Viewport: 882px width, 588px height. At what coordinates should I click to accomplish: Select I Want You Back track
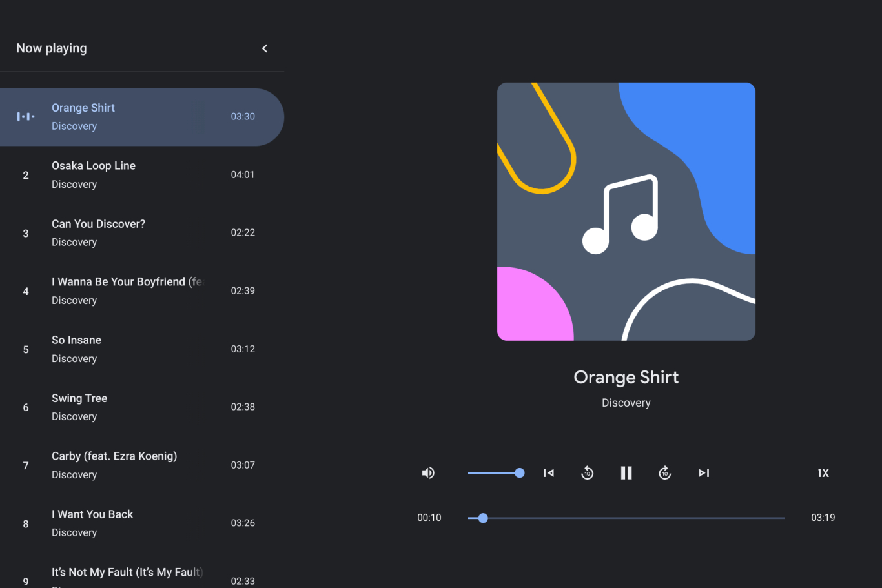[129, 523]
